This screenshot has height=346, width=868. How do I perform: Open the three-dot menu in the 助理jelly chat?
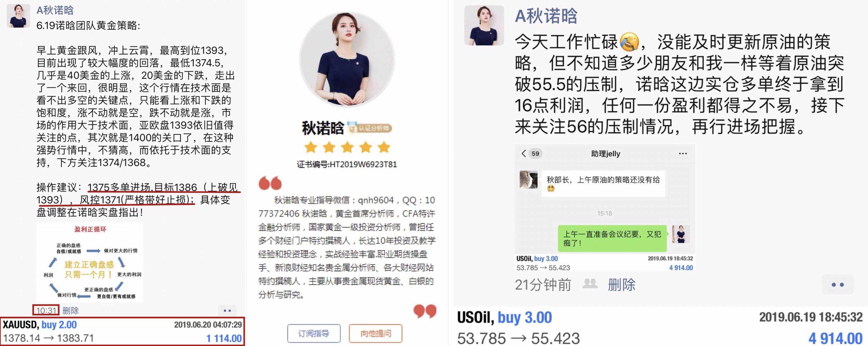point(683,154)
